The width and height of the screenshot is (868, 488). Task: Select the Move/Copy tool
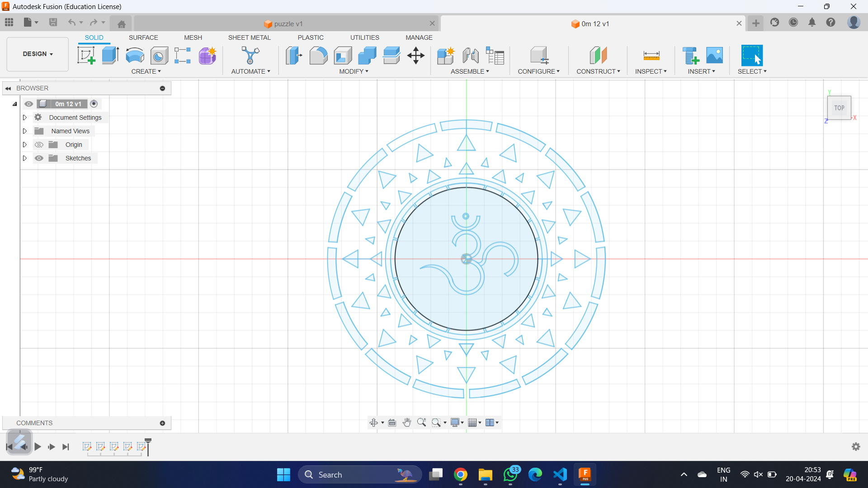[416, 56]
